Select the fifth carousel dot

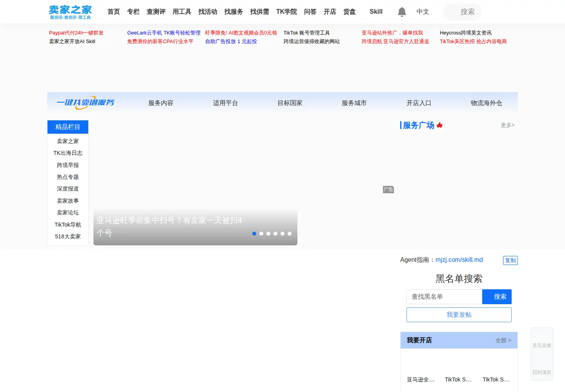pos(282,234)
